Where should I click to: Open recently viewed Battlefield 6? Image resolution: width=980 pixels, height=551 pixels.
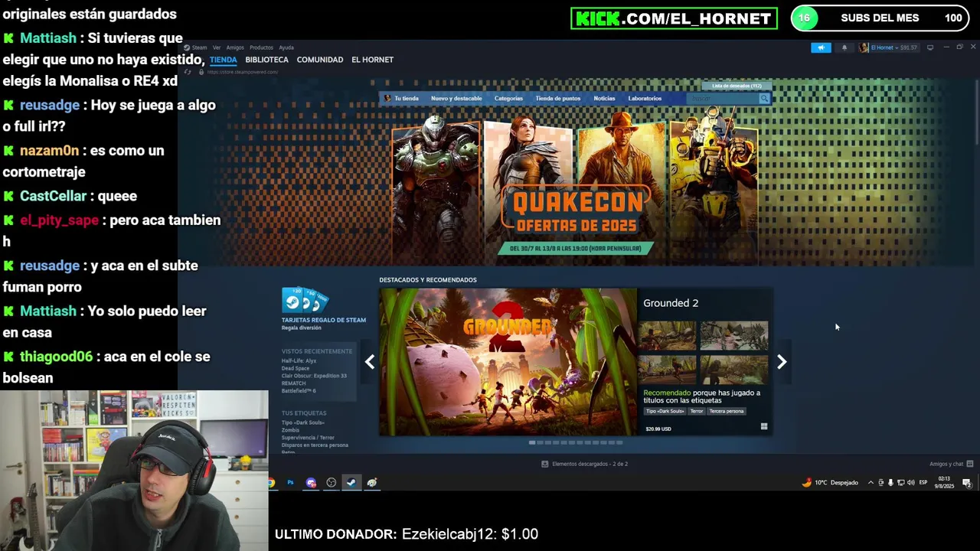299,391
